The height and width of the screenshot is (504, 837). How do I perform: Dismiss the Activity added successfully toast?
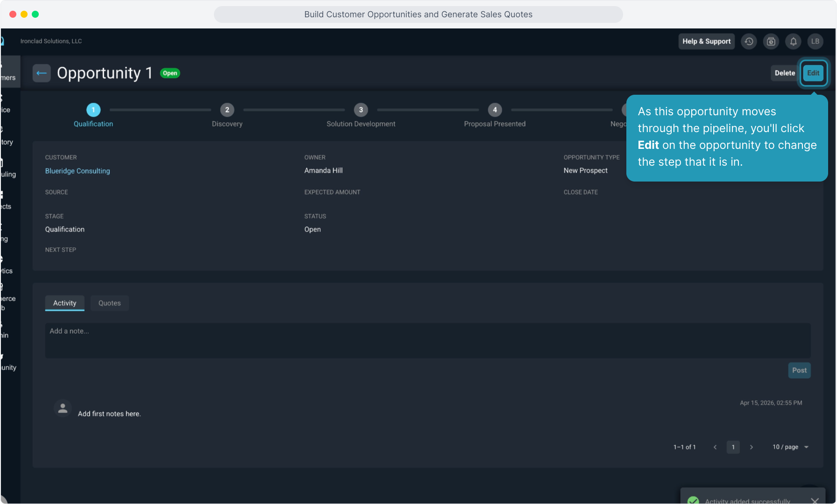click(x=815, y=500)
